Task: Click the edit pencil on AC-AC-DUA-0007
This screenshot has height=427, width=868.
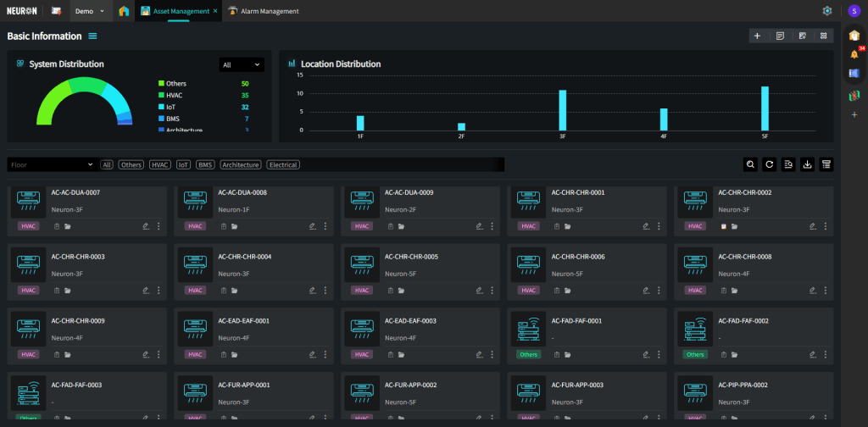Action: pos(147,226)
